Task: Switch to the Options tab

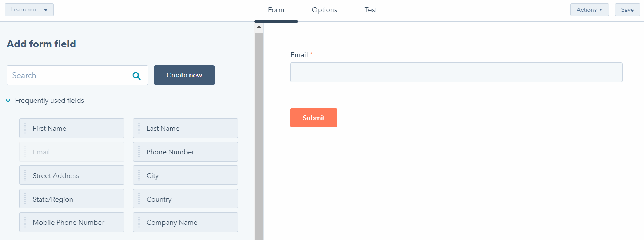Action: coord(324,10)
